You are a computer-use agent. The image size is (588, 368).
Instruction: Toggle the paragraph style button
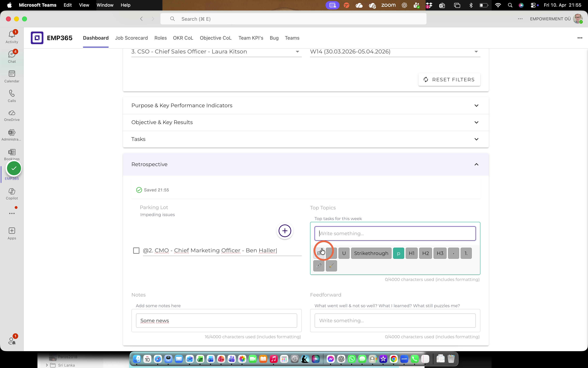tap(398, 253)
